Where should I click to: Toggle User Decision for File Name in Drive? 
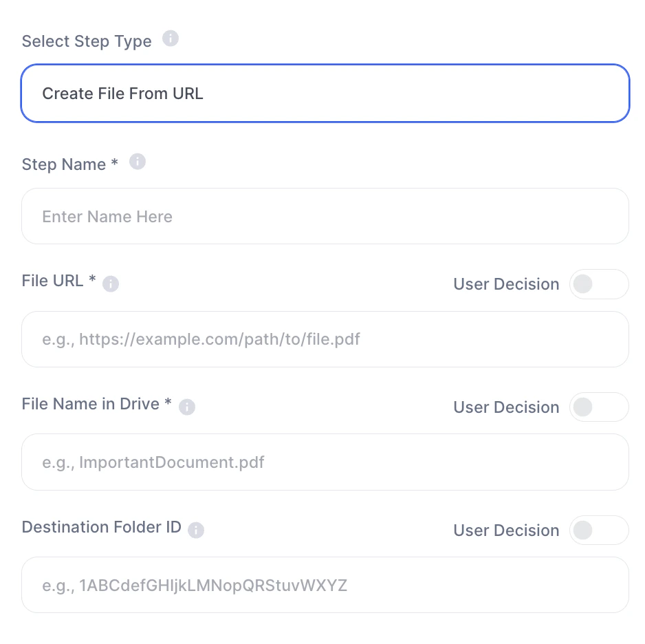[x=598, y=407]
